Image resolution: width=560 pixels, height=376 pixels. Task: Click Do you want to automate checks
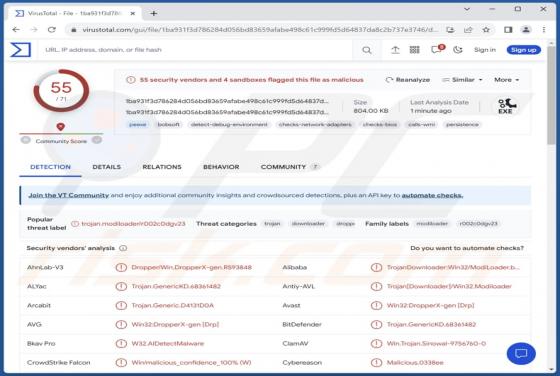coord(467,248)
